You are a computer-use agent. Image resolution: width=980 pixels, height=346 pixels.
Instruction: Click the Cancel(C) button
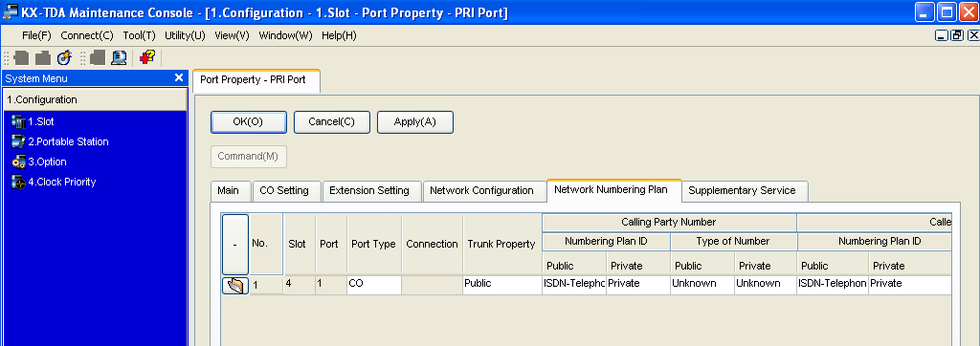331,121
